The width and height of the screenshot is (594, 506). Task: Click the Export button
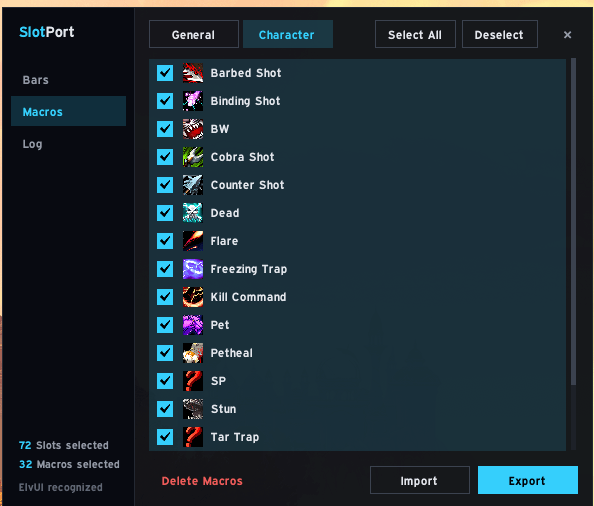528,480
